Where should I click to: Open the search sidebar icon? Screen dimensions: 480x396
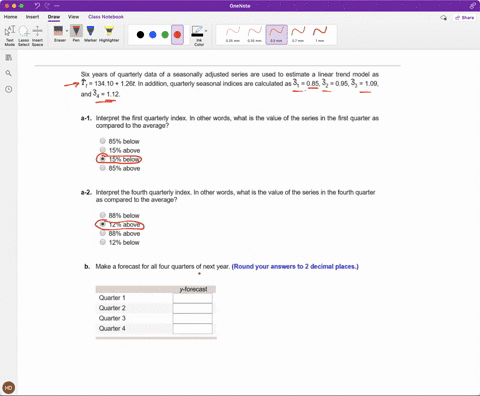[9, 73]
